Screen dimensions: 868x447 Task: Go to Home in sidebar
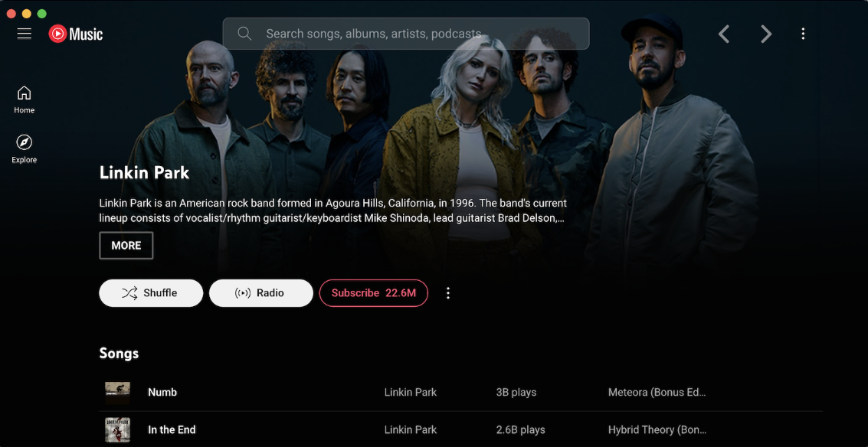click(25, 100)
